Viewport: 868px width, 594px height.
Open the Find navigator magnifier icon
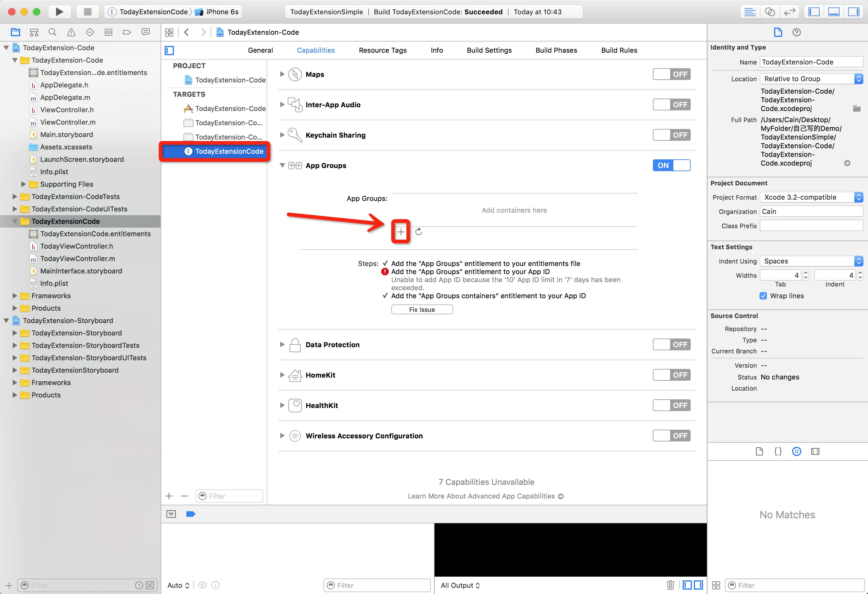click(53, 33)
